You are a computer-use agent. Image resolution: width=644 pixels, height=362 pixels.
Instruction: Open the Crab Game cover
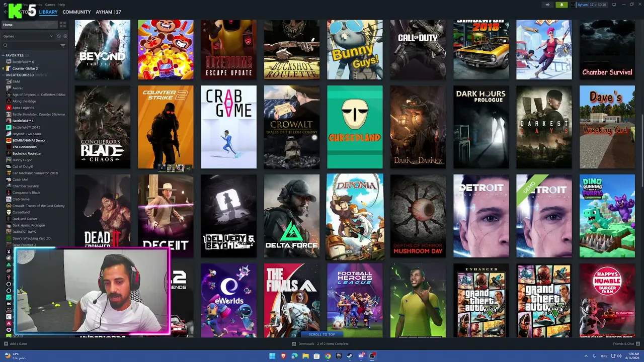(x=229, y=127)
